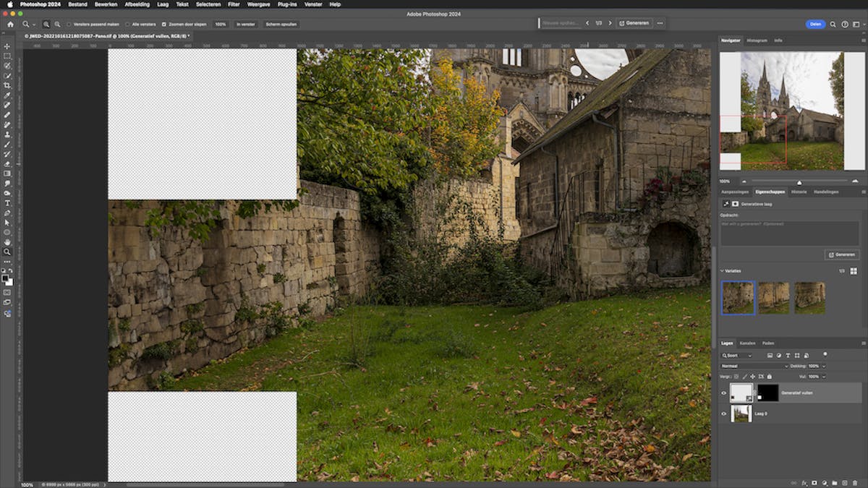Open the Normaal blend mode dropdown
The width and height of the screenshot is (868, 488).
(x=754, y=367)
